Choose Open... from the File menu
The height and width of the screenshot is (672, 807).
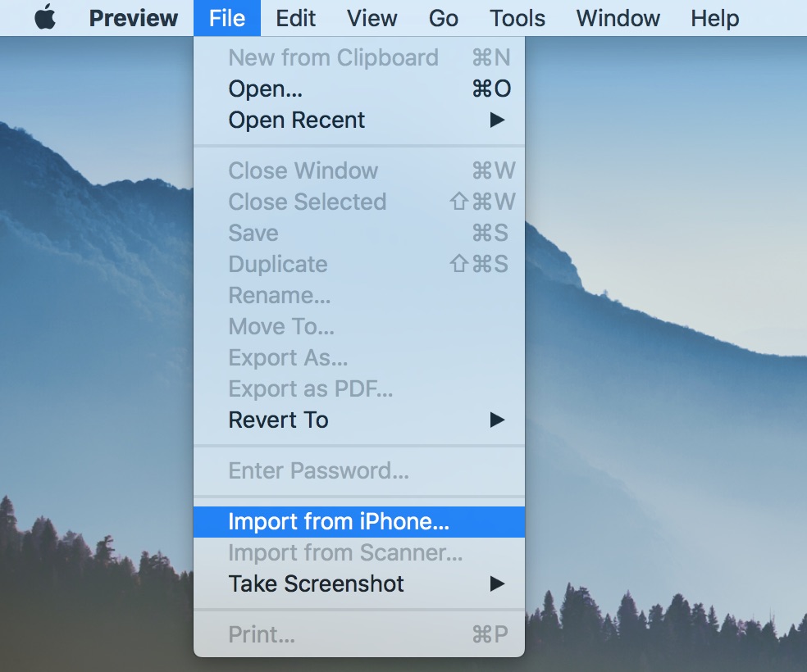tap(359, 89)
